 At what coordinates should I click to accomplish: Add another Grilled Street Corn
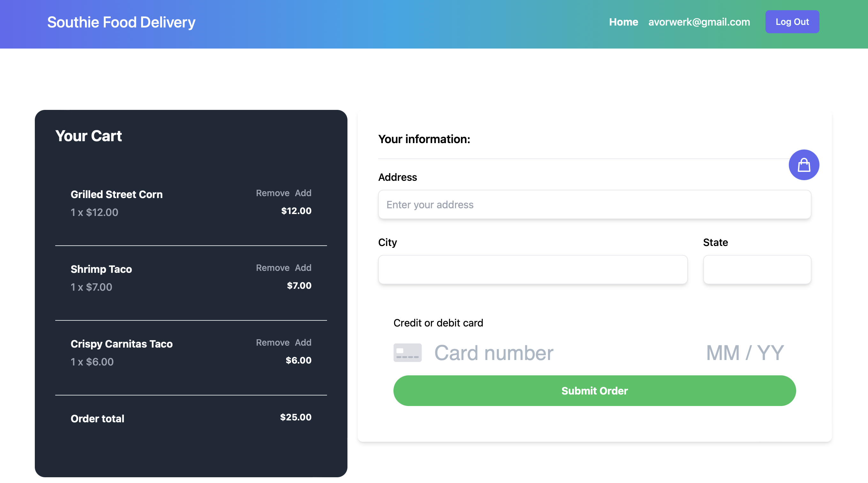click(303, 193)
